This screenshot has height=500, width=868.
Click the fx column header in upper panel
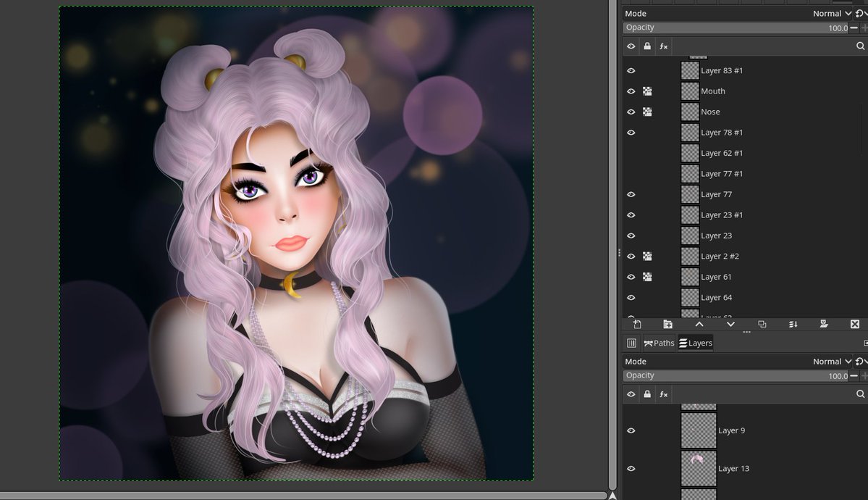coord(663,46)
